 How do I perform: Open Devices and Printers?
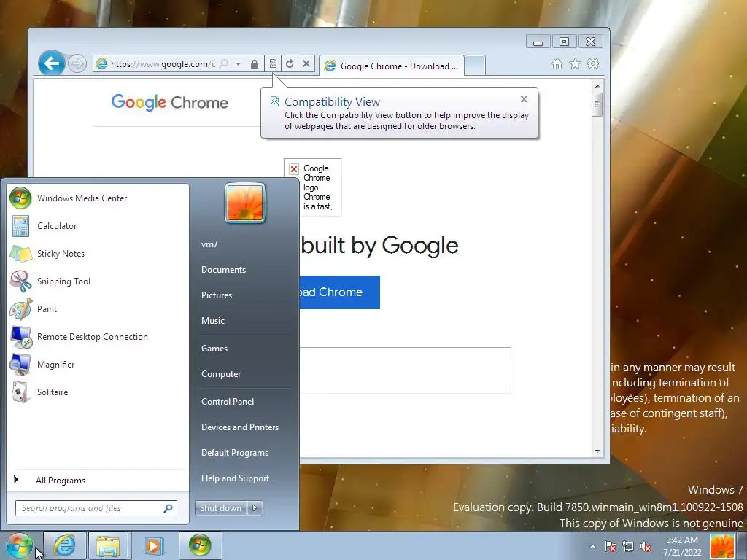tap(245, 427)
